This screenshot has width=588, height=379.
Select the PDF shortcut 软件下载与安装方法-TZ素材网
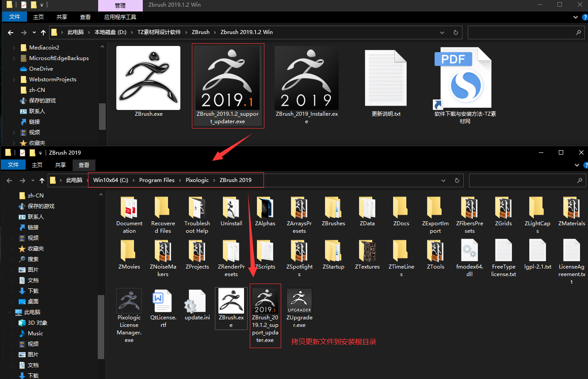point(465,85)
